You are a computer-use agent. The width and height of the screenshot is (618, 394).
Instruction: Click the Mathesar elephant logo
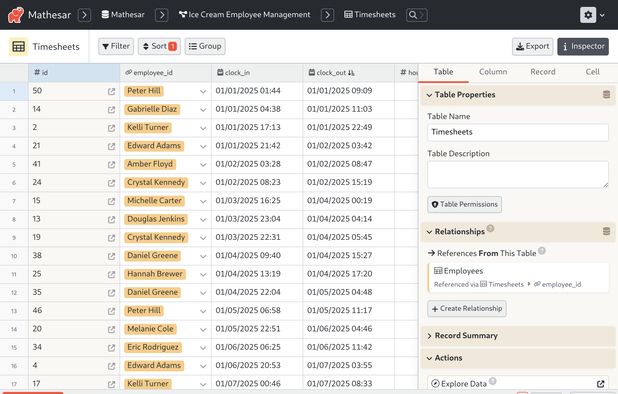tap(16, 15)
